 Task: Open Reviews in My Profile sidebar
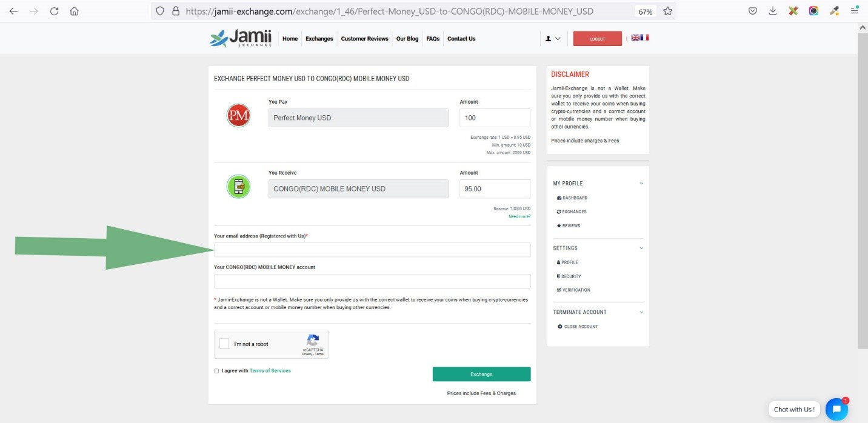pyautogui.click(x=569, y=226)
